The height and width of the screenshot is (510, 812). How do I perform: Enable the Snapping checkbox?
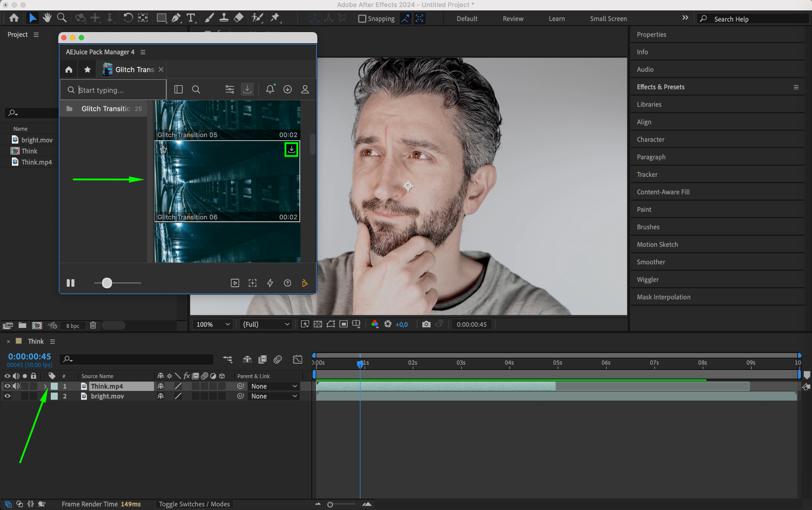pyautogui.click(x=362, y=19)
